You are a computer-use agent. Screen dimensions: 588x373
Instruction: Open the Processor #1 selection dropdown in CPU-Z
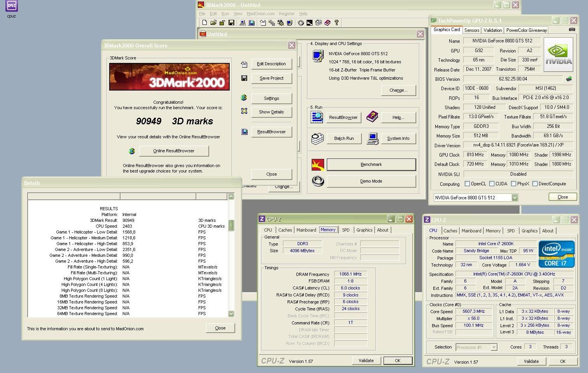494,347
